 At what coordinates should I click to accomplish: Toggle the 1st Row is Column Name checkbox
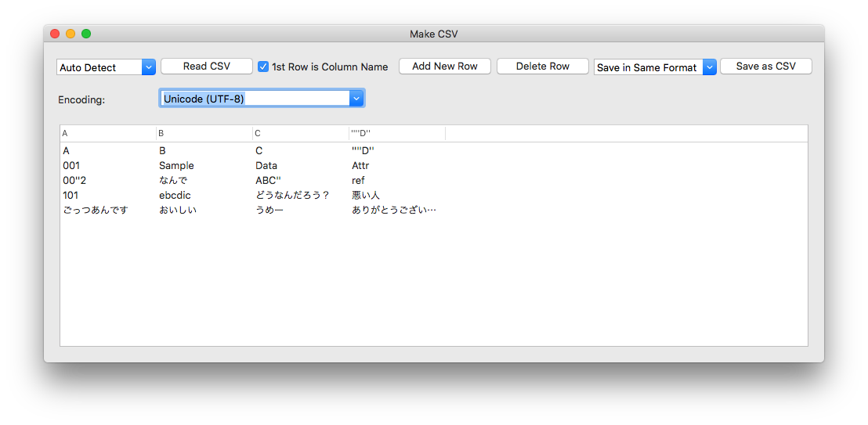(263, 67)
